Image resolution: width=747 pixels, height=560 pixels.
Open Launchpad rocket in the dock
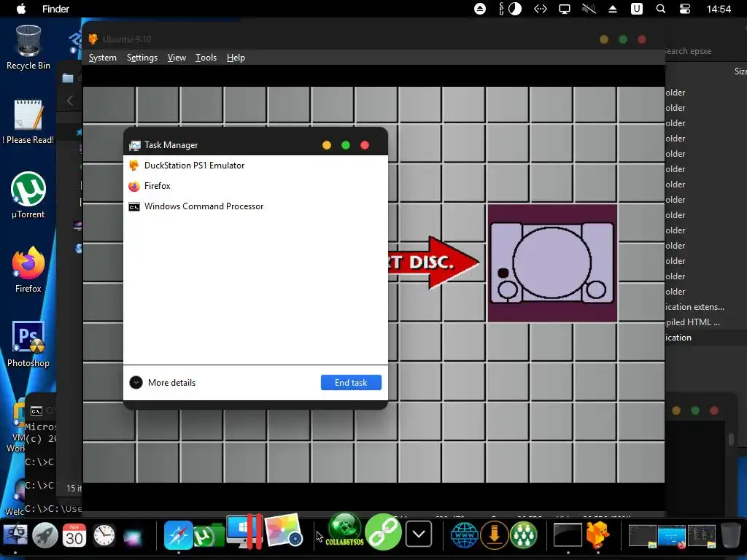44,535
